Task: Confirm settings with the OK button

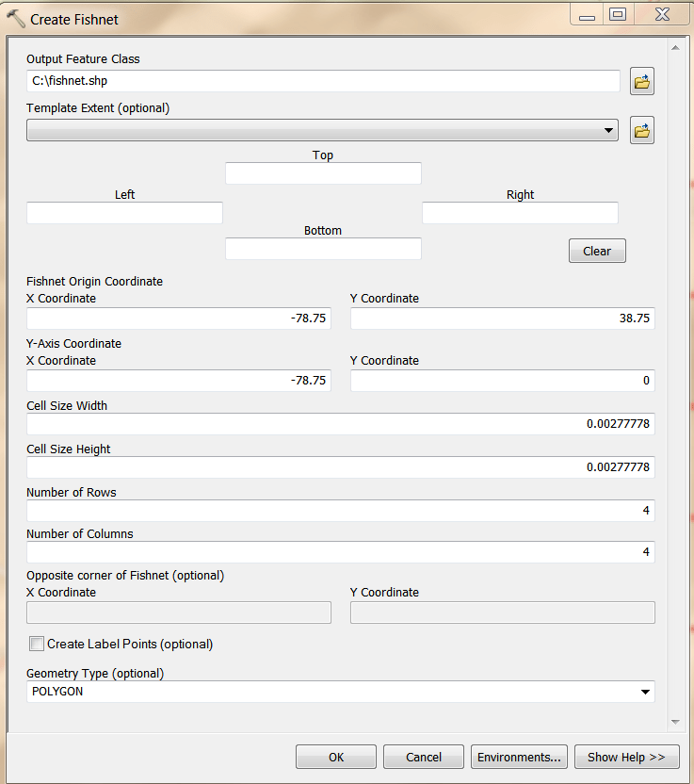Action: pos(335,756)
